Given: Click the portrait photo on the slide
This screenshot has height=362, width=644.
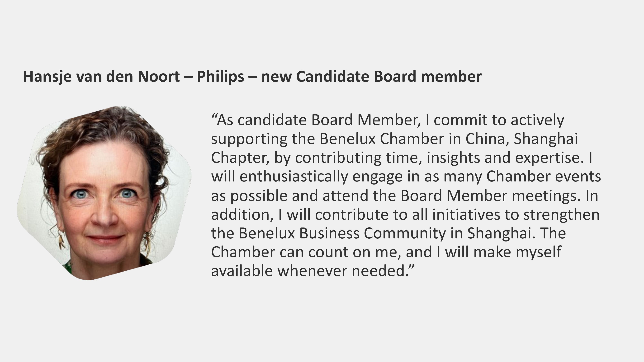Looking at the screenshot, I should coord(104,193).
